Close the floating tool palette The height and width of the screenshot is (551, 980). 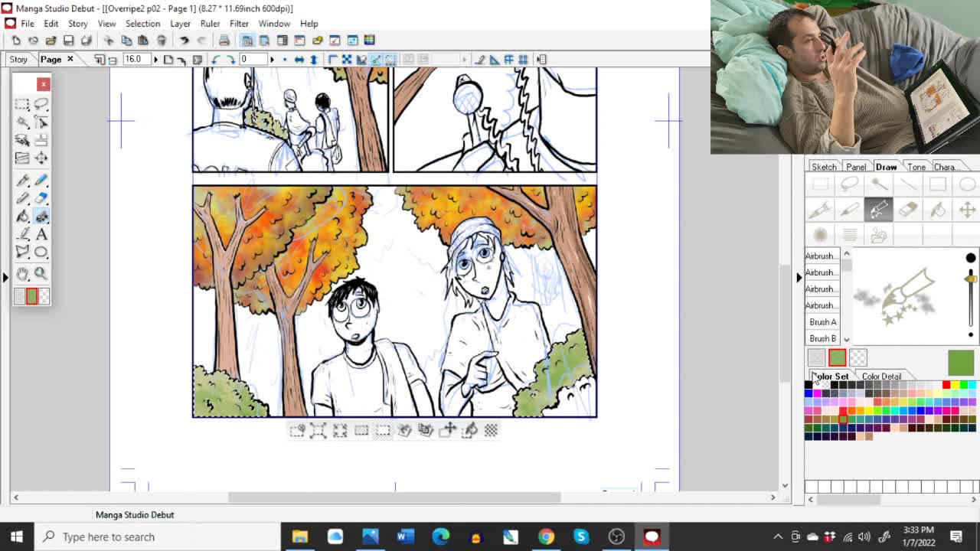(44, 84)
